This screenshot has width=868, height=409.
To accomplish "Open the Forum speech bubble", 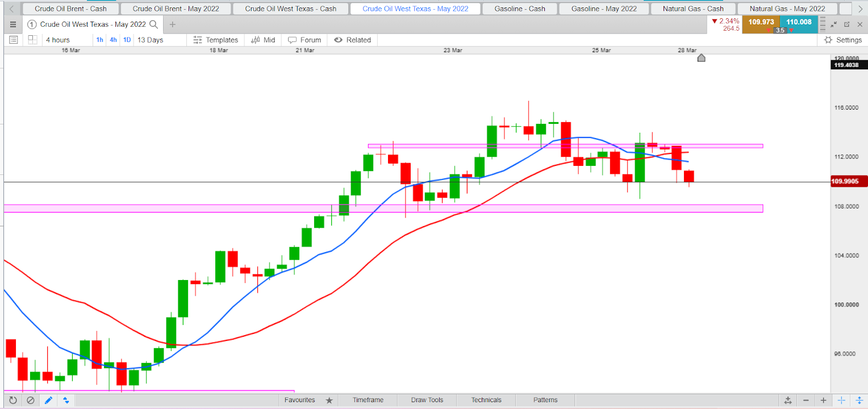I will click(x=293, y=40).
